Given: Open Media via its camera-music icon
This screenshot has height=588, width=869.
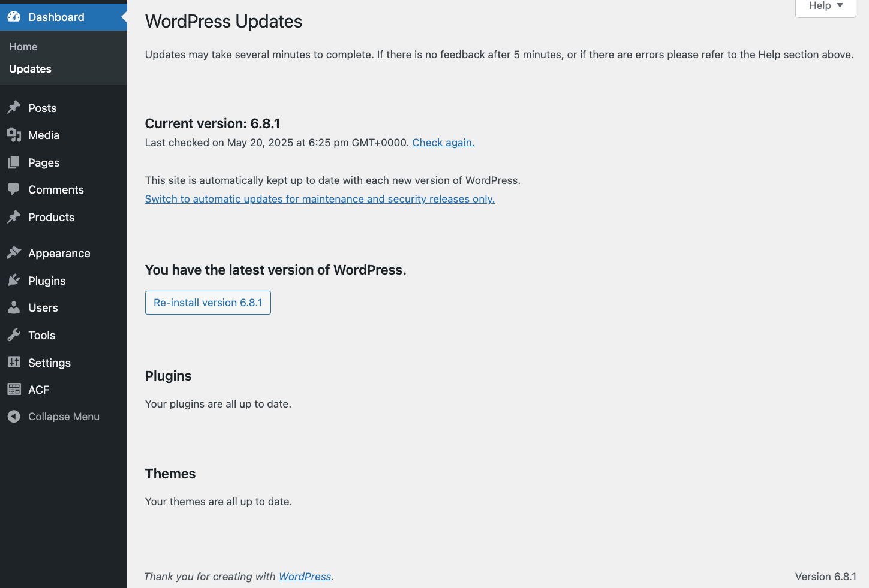Looking at the screenshot, I should (14, 135).
